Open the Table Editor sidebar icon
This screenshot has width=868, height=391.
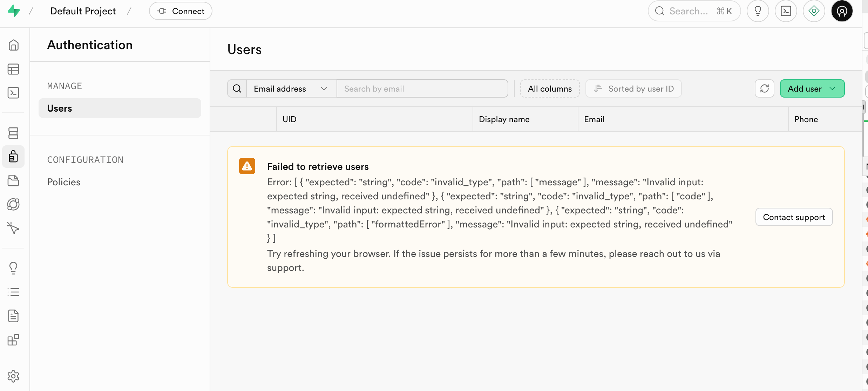[x=13, y=69]
